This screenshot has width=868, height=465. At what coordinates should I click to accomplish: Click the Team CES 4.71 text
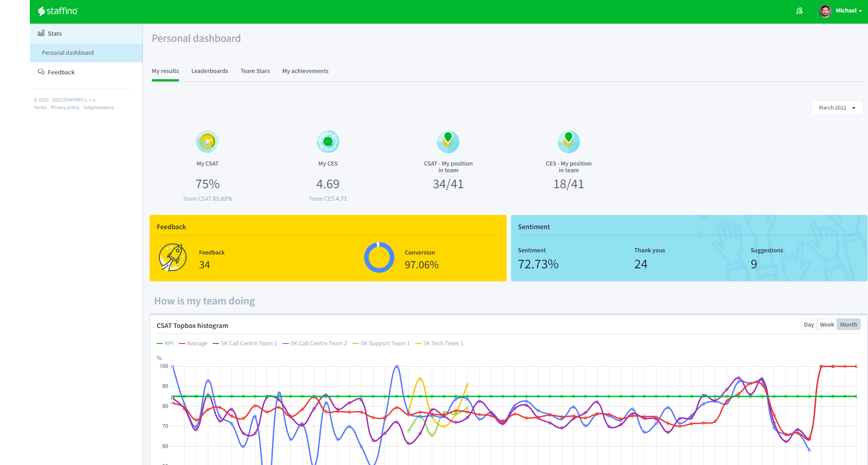coord(328,199)
